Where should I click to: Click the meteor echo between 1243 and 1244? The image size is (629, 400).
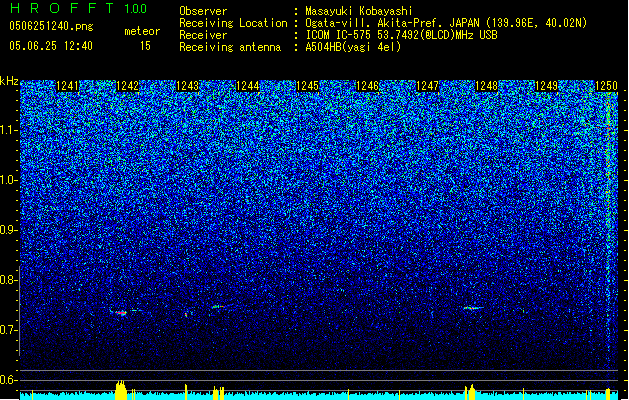218,307
